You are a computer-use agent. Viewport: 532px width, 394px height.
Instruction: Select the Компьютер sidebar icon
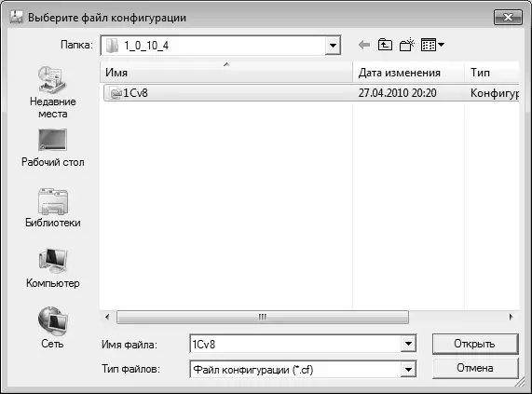pyautogui.click(x=52, y=268)
